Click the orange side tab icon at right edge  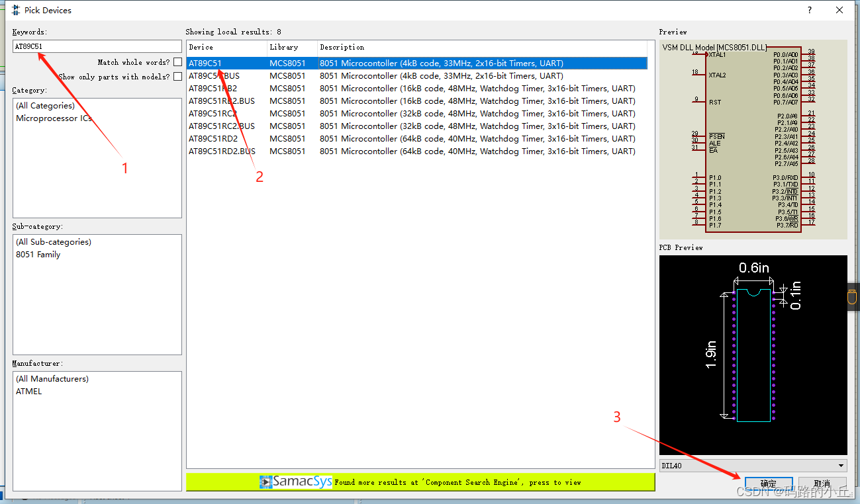click(x=853, y=296)
